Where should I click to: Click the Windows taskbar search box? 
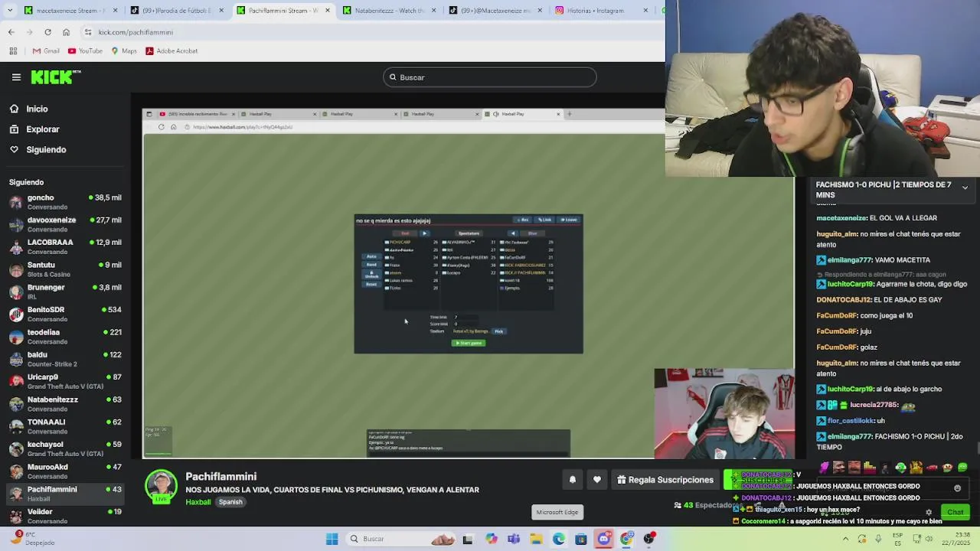click(401, 539)
